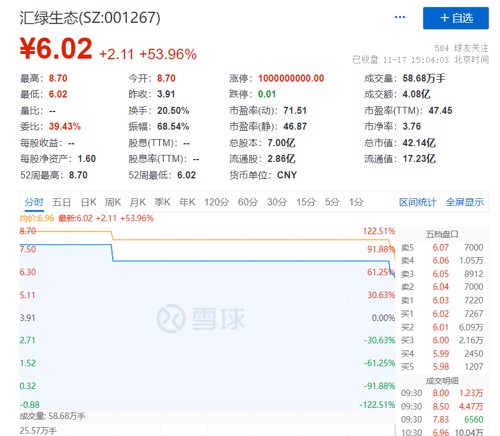Switch to the 五日 chart tab

pyautogui.click(x=62, y=202)
